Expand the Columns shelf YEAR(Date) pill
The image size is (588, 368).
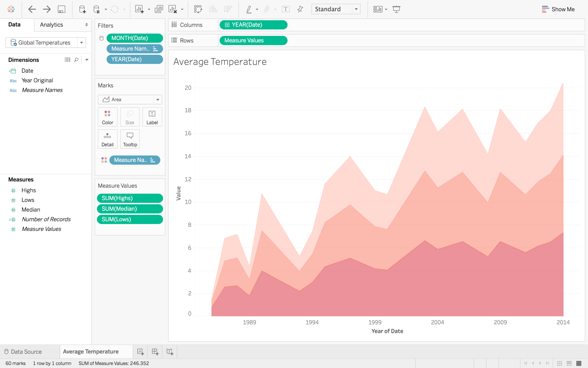[226, 25]
